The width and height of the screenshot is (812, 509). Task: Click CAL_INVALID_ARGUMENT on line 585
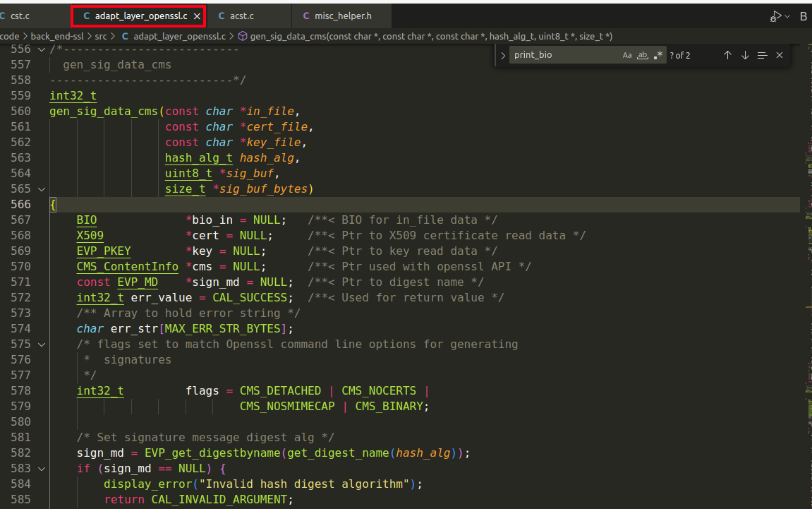(219, 500)
